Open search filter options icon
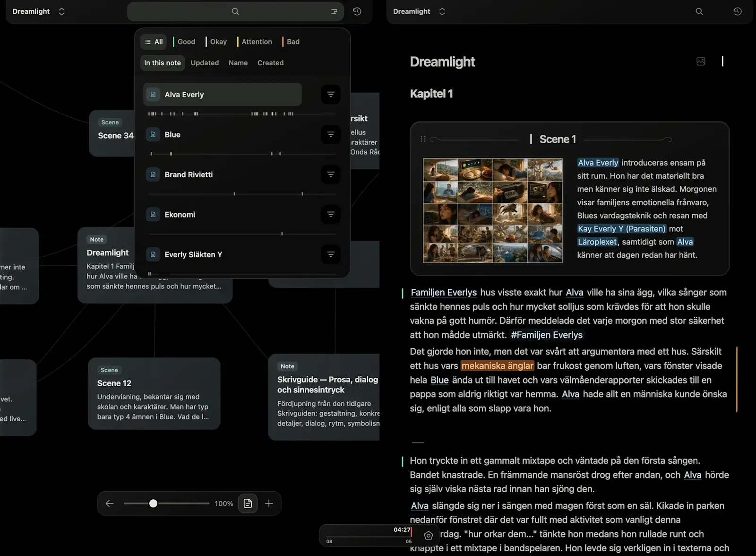 (x=334, y=11)
